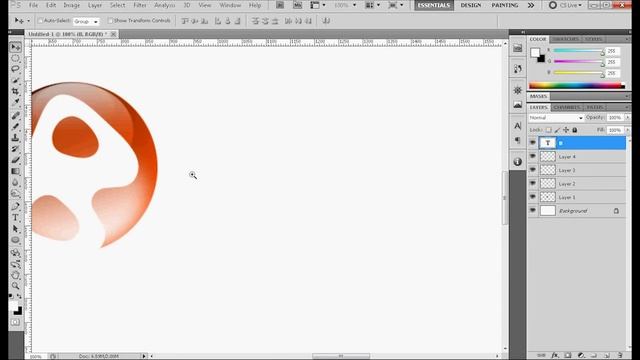Select the Zoom tool in the toolbox
This screenshot has width=640, height=360.
[x=16, y=286]
